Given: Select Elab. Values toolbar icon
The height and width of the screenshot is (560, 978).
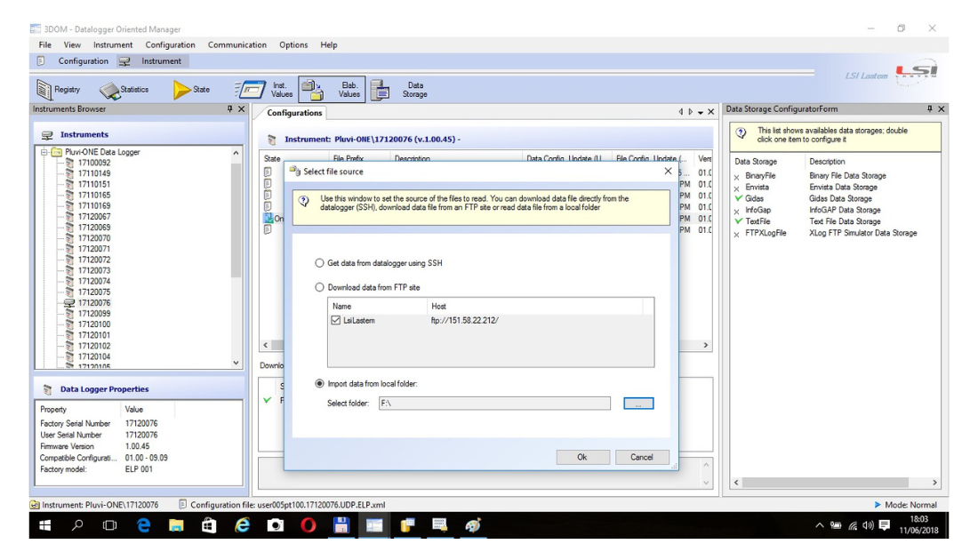Looking at the screenshot, I should coord(312,90).
